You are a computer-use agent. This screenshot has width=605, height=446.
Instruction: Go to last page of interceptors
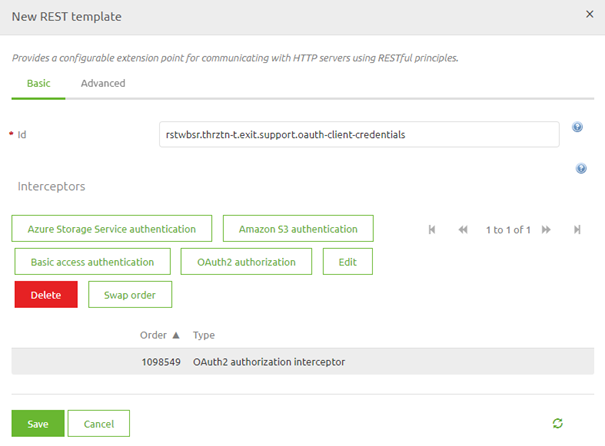[577, 230]
